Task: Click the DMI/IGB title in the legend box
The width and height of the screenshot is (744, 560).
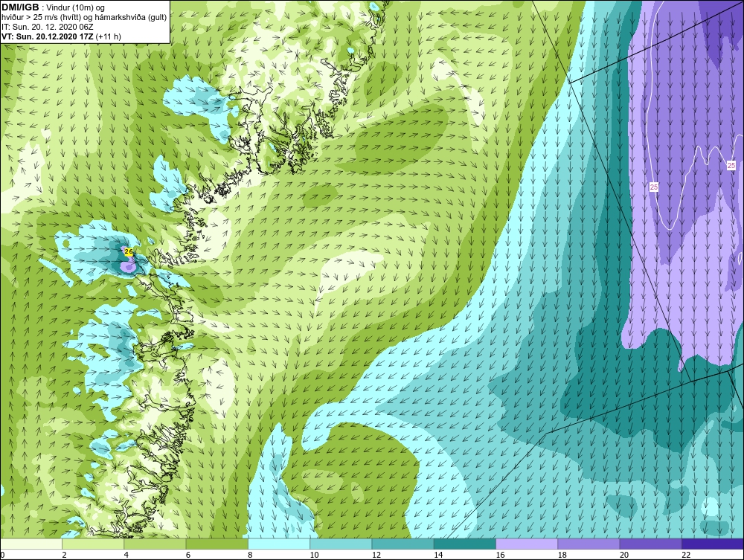Action: pyautogui.click(x=20, y=7)
